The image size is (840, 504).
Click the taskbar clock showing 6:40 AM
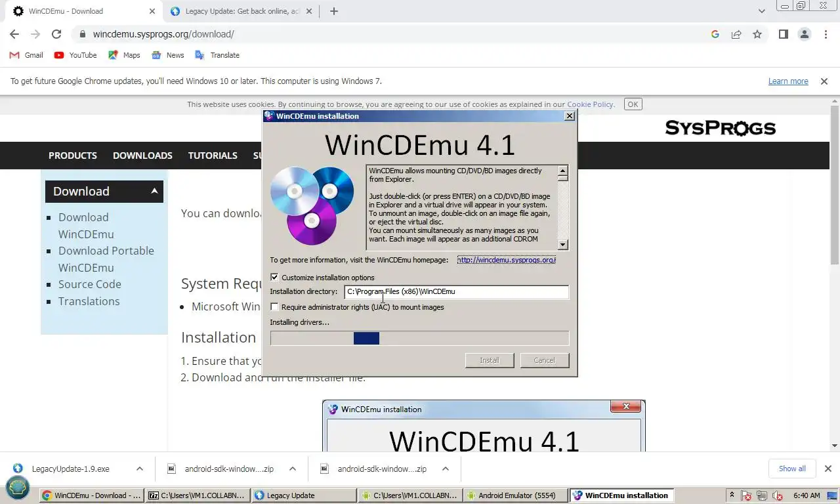(807, 495)
